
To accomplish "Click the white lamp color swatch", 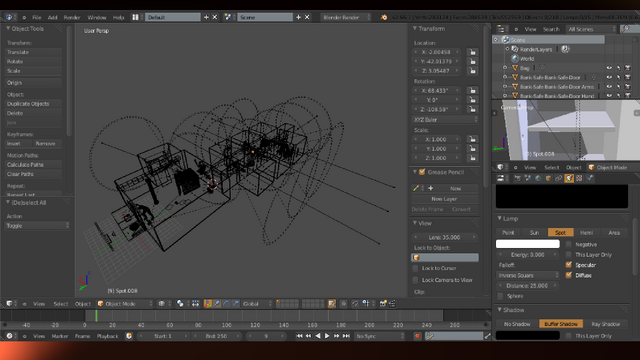I will 527,244.
